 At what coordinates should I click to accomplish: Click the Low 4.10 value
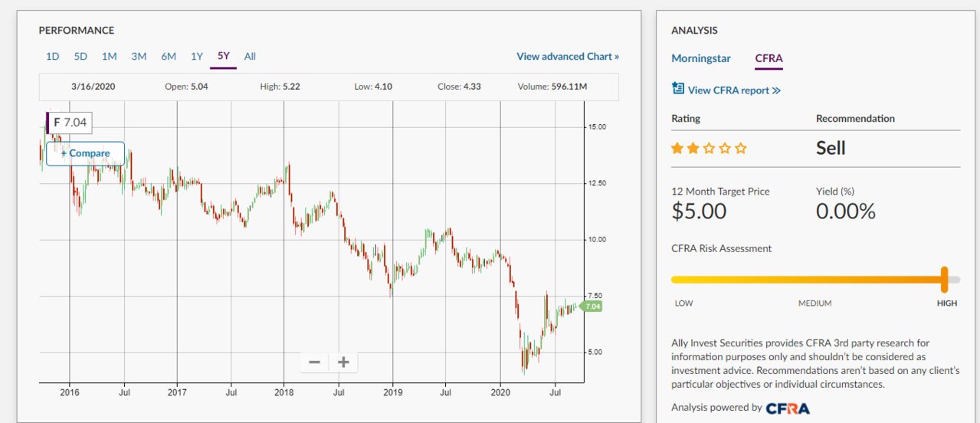[373, 87]
